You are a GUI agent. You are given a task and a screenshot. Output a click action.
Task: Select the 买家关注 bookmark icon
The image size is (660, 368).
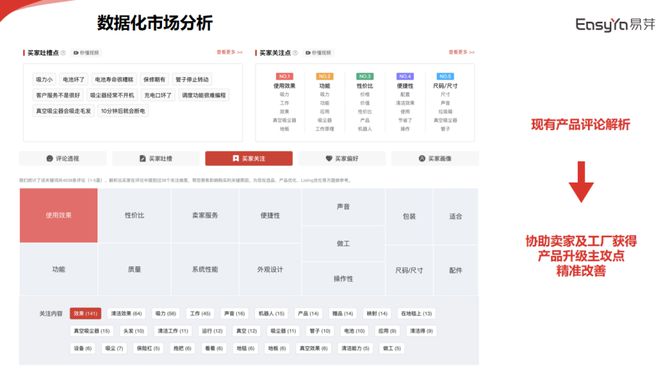point(236,158)
